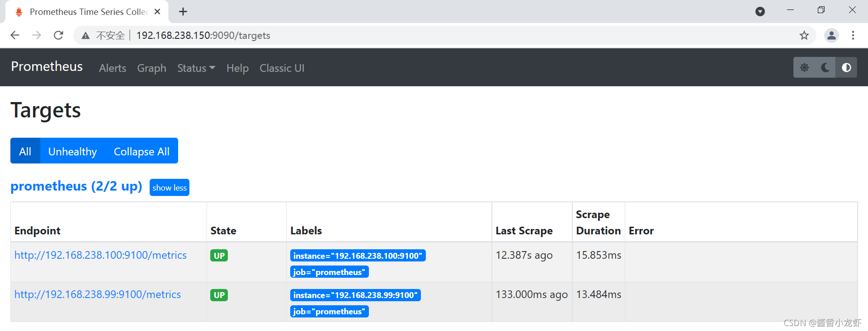Viewport: 868px width, 331px height.
Task: Reload the targets page
Action: tap(58, 35)
